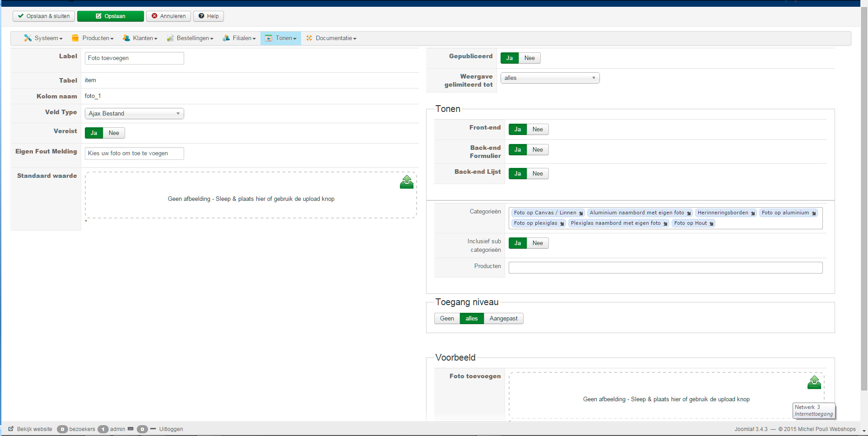Screen dimensions: 868x436
Task: Click the 'item' Tabel value
Action: pyautogui.click(x=90, y=80)
